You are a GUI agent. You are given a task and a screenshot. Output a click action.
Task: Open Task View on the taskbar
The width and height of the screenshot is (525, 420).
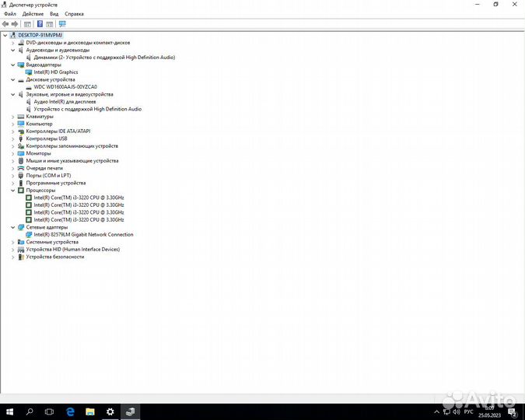[49, 411]
